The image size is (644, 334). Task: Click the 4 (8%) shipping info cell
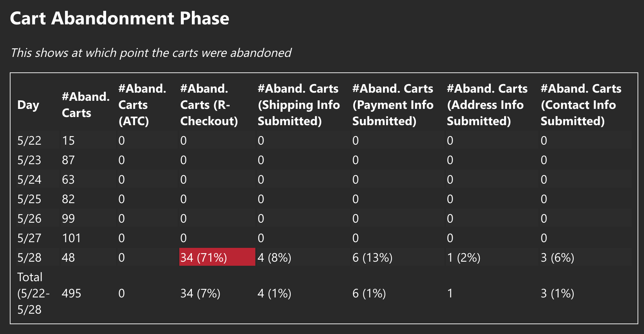coord(274,258)
